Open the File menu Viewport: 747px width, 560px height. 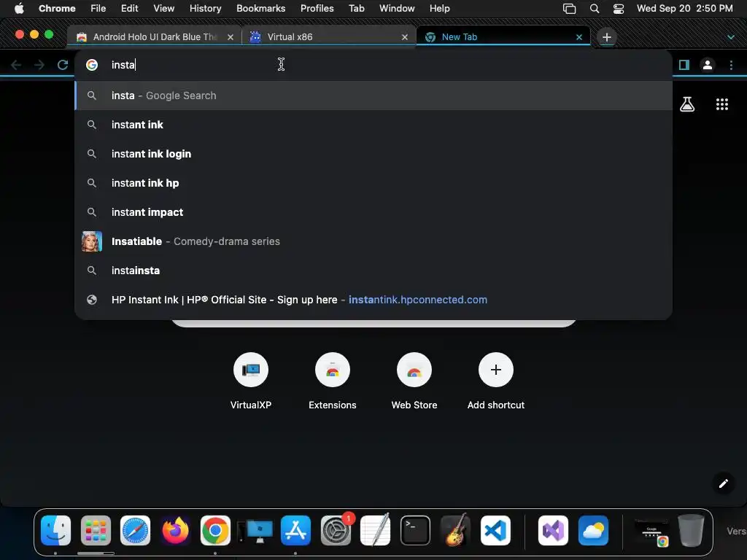[x=98, y=8]
